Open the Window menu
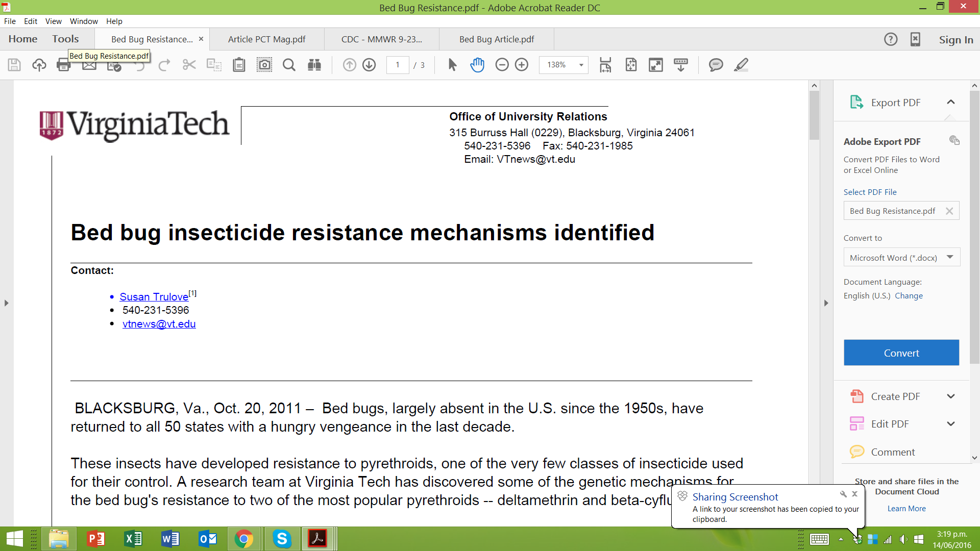 (84, 21)
